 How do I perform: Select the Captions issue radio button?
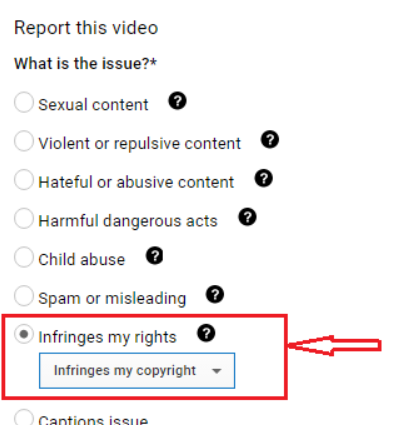24,417
